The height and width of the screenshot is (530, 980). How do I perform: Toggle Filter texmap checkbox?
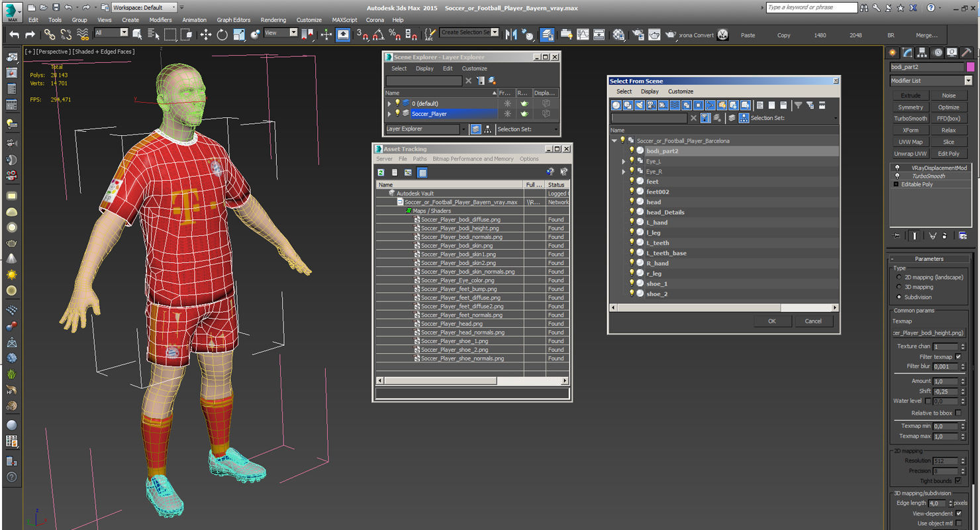958,356
